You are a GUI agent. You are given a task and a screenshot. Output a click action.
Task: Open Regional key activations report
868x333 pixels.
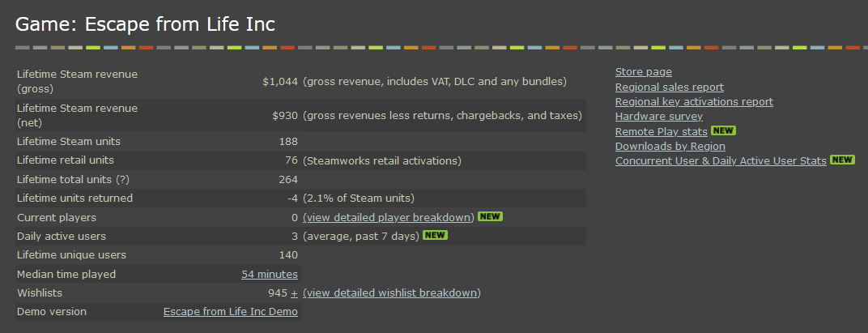(694, 102)
